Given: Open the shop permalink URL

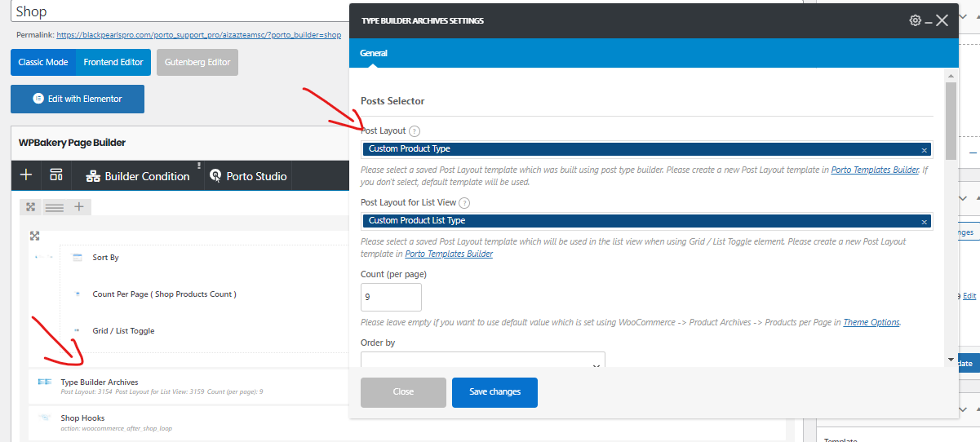Looking at the screenshot, I should click(198, 35).
